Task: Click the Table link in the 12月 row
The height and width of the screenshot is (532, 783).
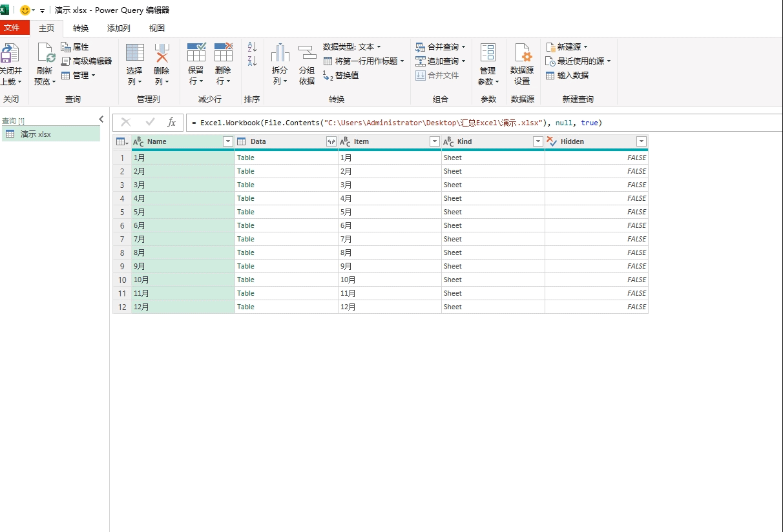Action: [x=245, y=307]
